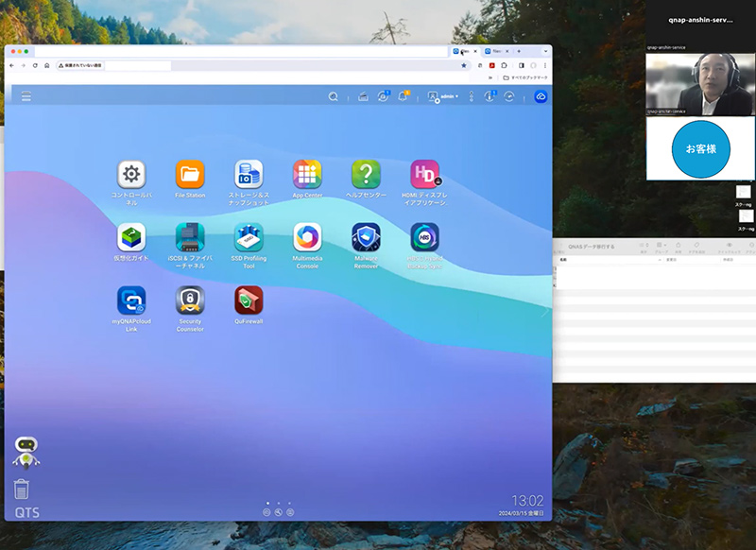Launch Security Counselor

[x=190, y=301]
